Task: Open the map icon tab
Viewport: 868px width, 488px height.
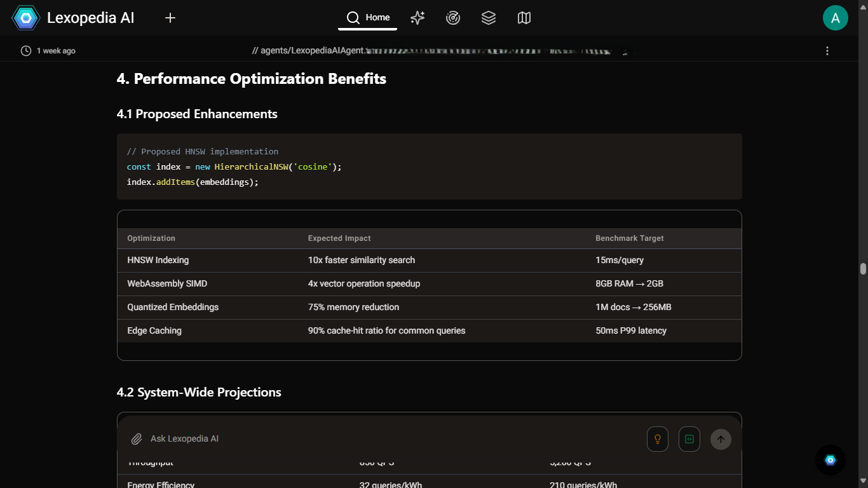Action: (x=524, y=18)
